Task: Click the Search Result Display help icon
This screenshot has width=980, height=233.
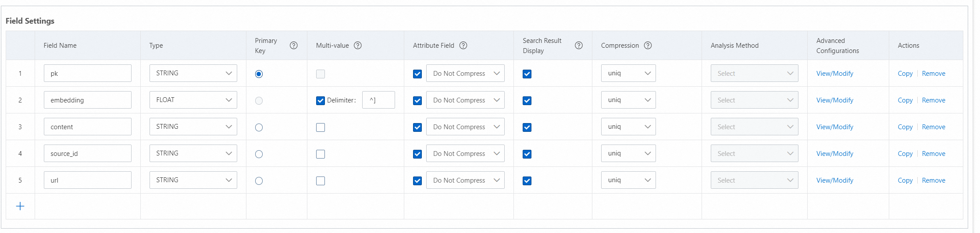Action: pos(579,46)
